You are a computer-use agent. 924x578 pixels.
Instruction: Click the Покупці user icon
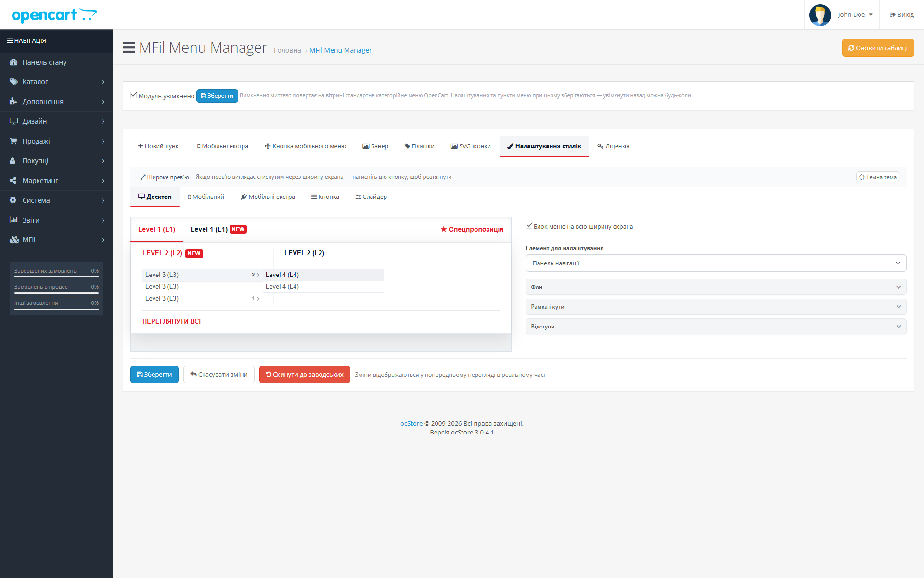click(13, 161)
